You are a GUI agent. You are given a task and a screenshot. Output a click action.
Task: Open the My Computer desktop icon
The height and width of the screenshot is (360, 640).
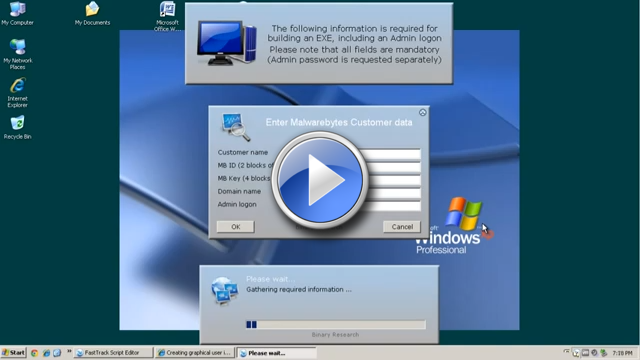coord(17,13)
